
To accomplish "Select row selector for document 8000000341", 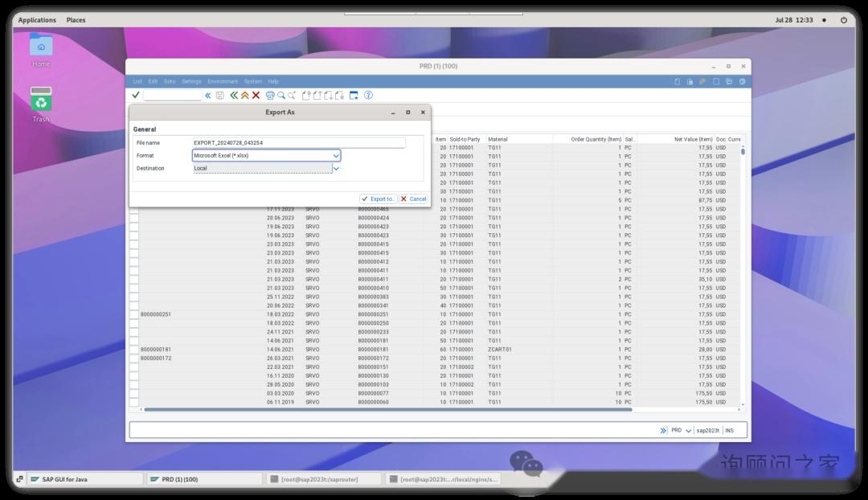I will pos(134,305).
